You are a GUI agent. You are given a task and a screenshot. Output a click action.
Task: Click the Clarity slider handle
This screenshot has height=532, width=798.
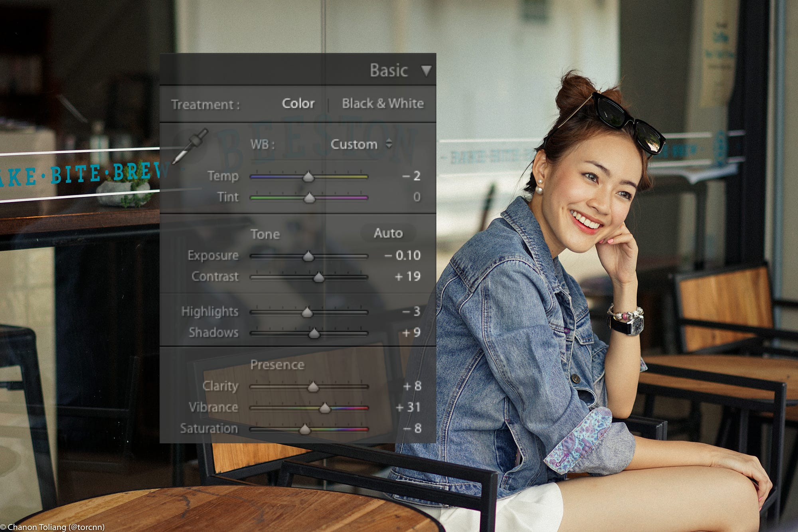point(313,387)
